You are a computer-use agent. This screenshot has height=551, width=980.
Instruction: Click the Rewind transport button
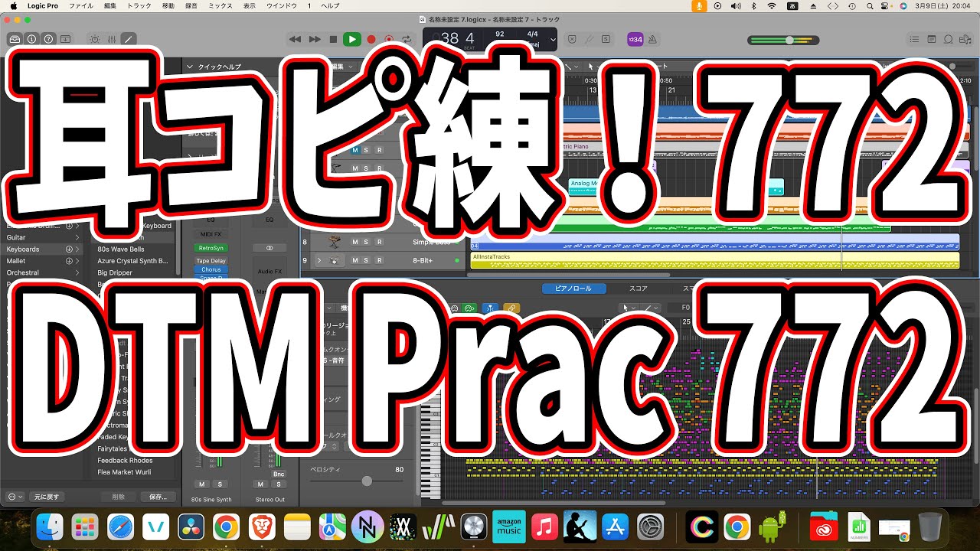click(296, 39)
